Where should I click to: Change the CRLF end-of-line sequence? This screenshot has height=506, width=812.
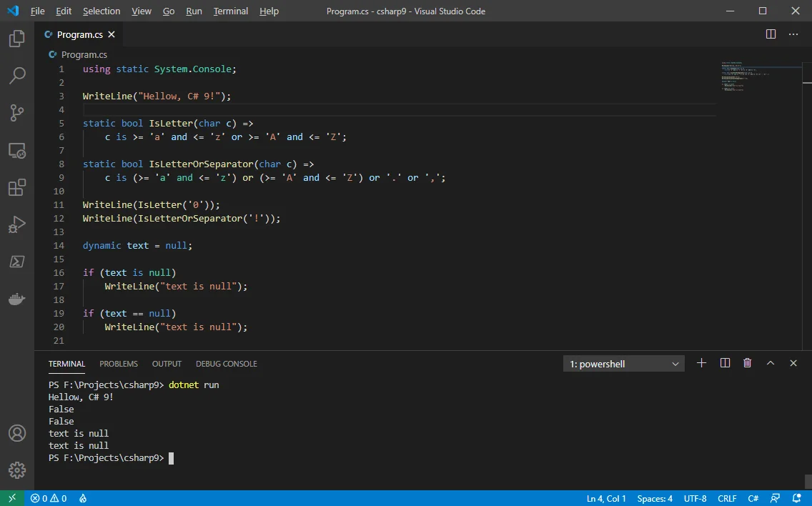727,498
